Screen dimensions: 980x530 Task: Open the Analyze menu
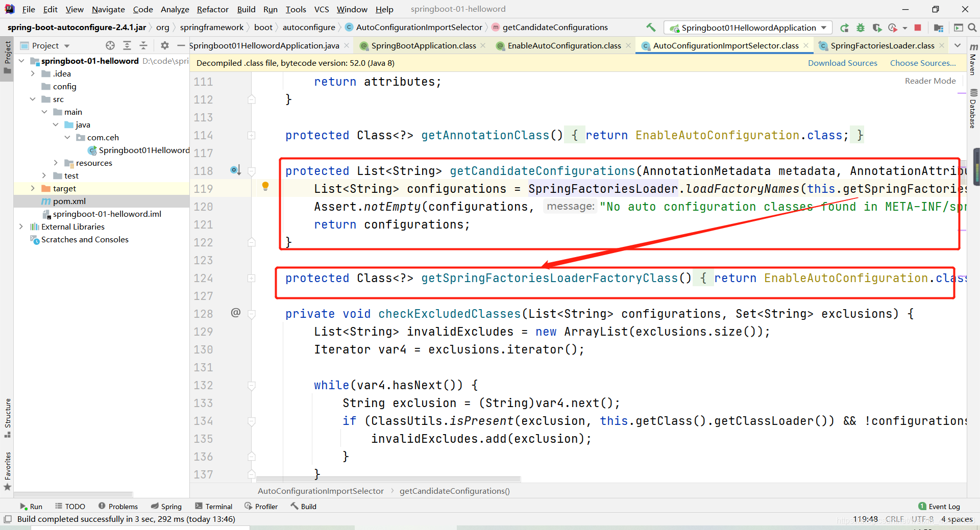(x=175, y=9)
